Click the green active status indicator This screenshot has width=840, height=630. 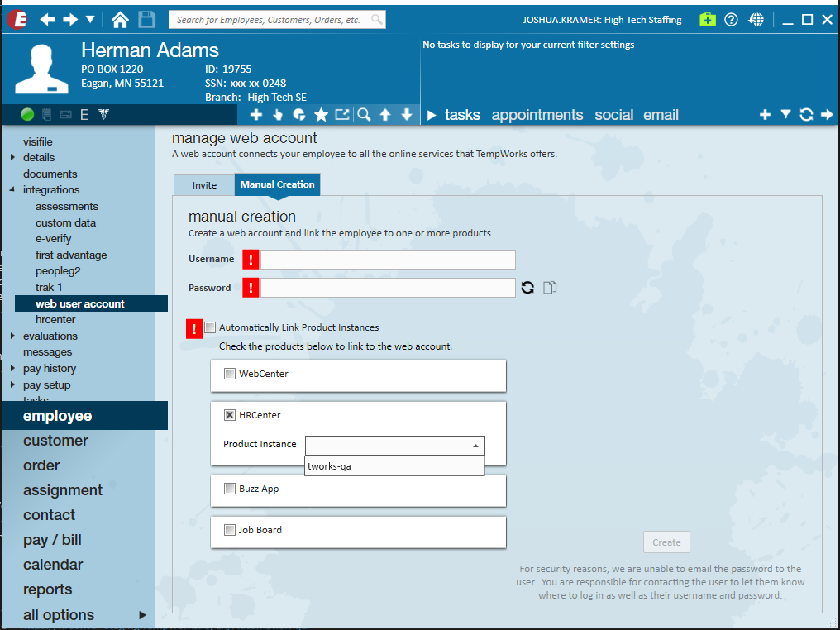point(27,114)
